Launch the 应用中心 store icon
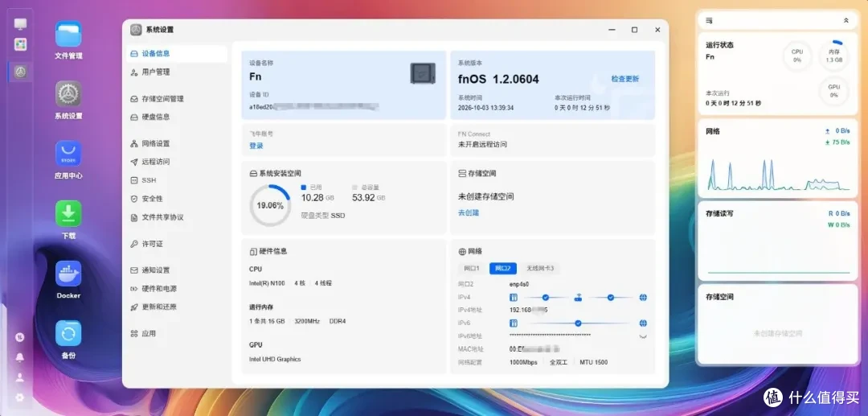The width and height of the screenshot is (868, 416). tap(68, 154)
